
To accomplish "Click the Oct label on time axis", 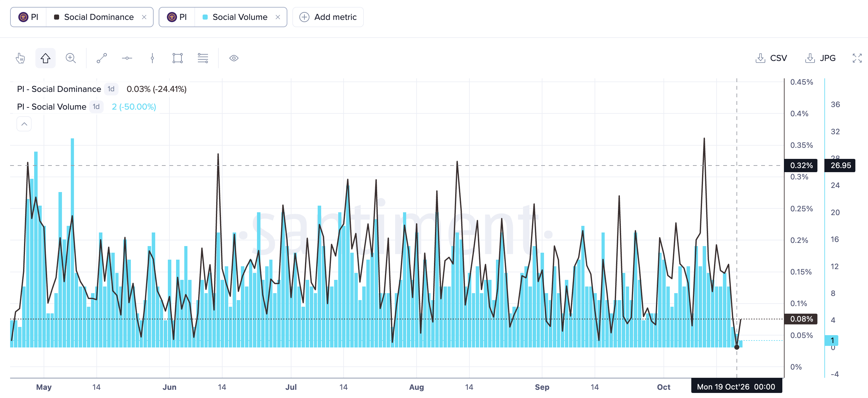I will pos(663,387).
